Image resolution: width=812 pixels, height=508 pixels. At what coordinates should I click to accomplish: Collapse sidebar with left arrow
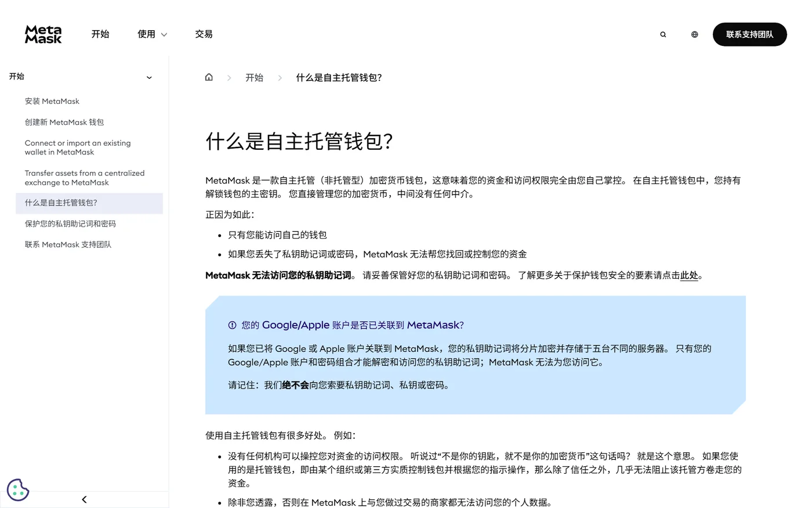click(x=84, y=499)
